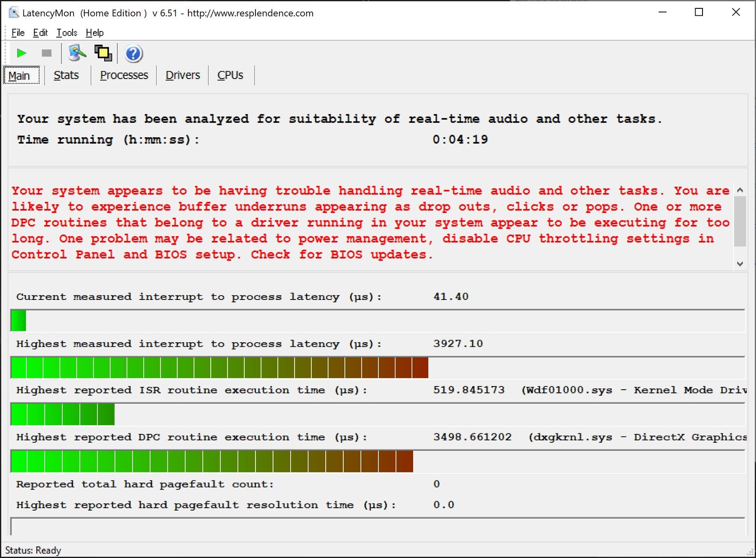Click the Status: Ready status bar text
756x558 pixels.
[x=33, y=551]
